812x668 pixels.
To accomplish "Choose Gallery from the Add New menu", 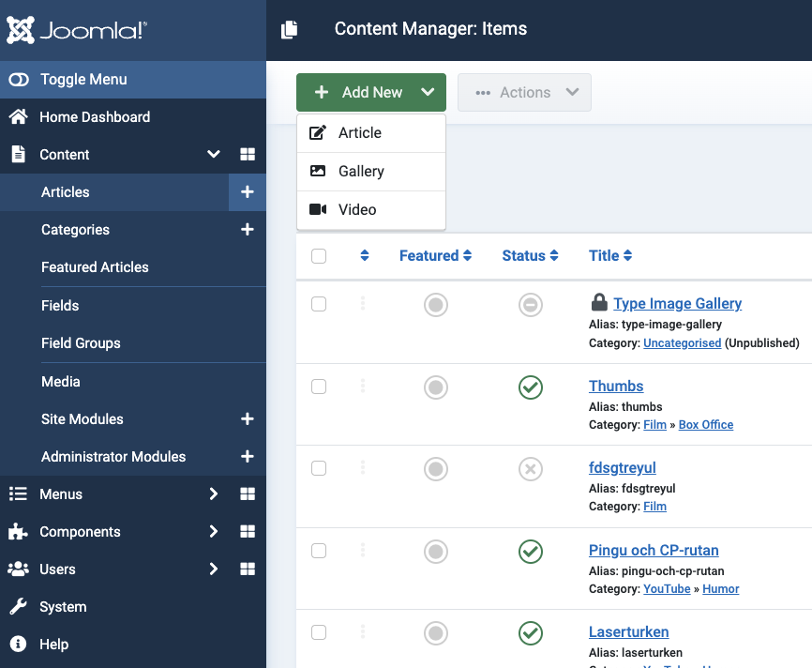I will [361, 172].
